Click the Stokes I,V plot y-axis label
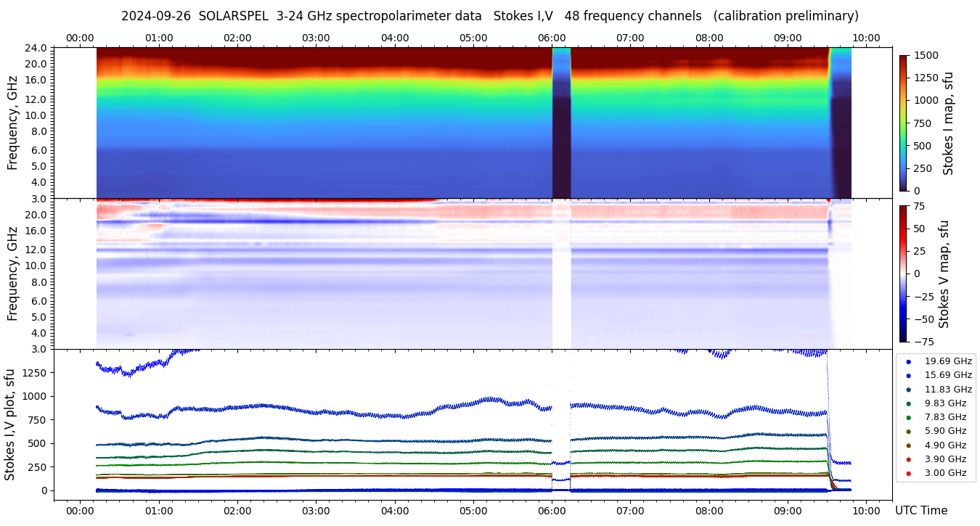980x526 pixels. pyautogui.click(x=10, y=424)
